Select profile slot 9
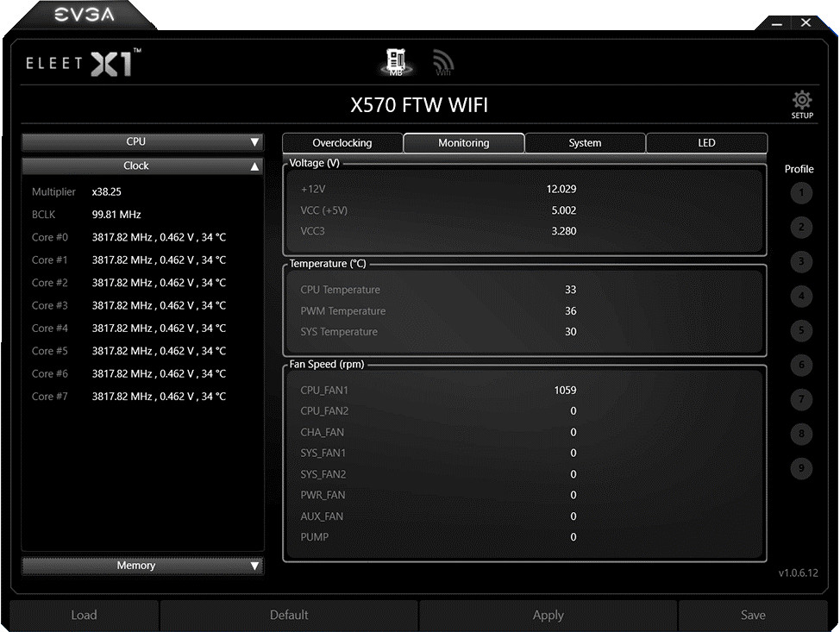This screenshot has width=840, height=632. (800, 468)
